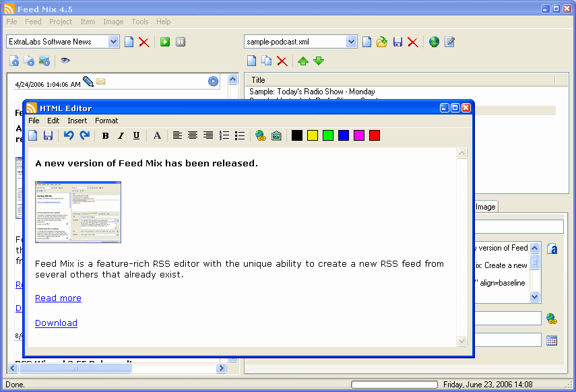This screenshot has width=576, height=392.
Task: Pick the green color swatch
Action: (327, 135)
